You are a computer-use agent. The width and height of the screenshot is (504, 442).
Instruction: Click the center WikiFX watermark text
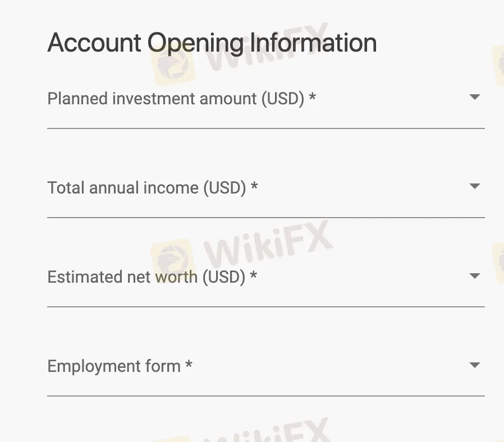(269, 247)
